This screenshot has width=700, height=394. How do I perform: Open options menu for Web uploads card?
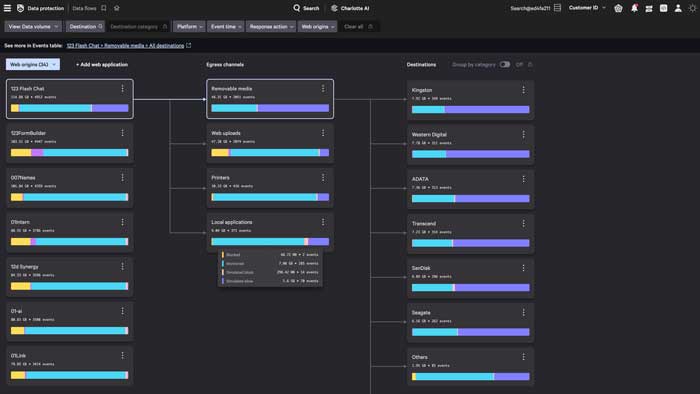pos(323,133)
